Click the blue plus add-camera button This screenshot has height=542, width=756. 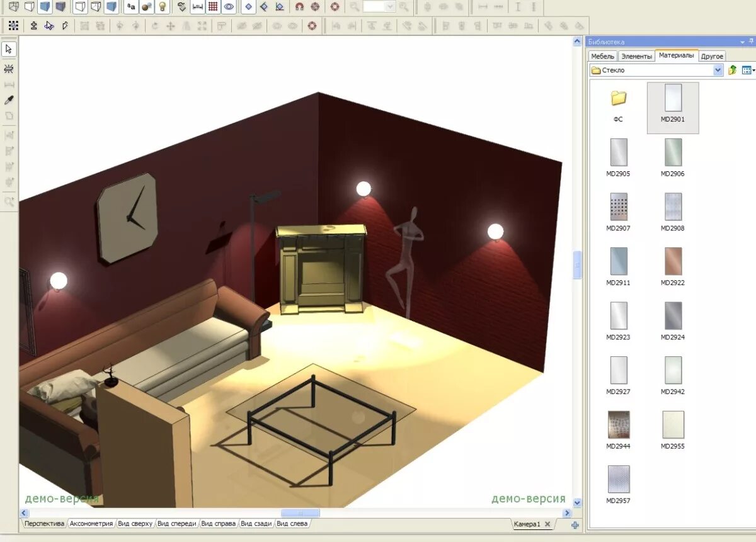tap(575, 524)
